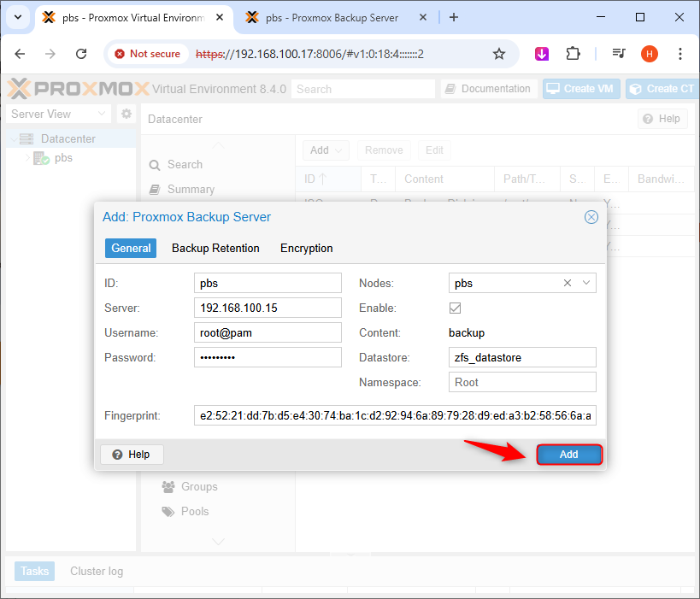Screen dimensions: 700x599
Task: Close the Proxmox Virtual Environment tab
Action: point(220,17)
